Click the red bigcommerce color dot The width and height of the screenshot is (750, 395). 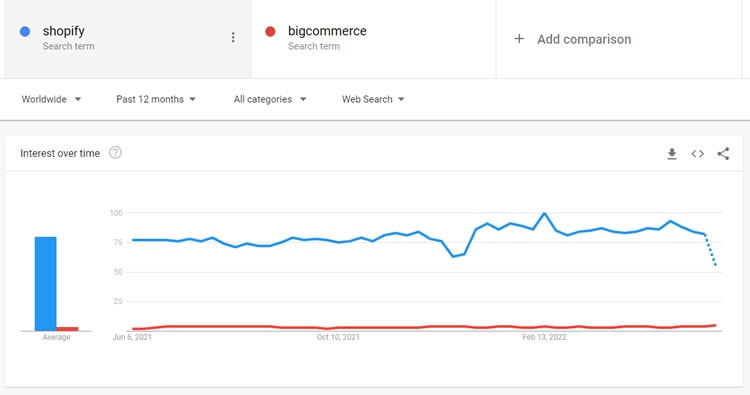coord(270,32)
